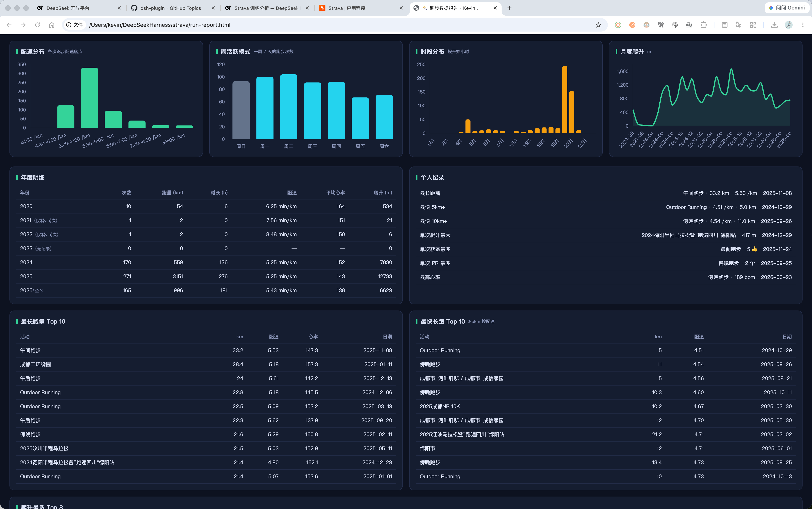Viewport: 812px width, 509px height.
Task: Click the tallest green 5:00-5:30 pace bar
Action: [90, 98]
